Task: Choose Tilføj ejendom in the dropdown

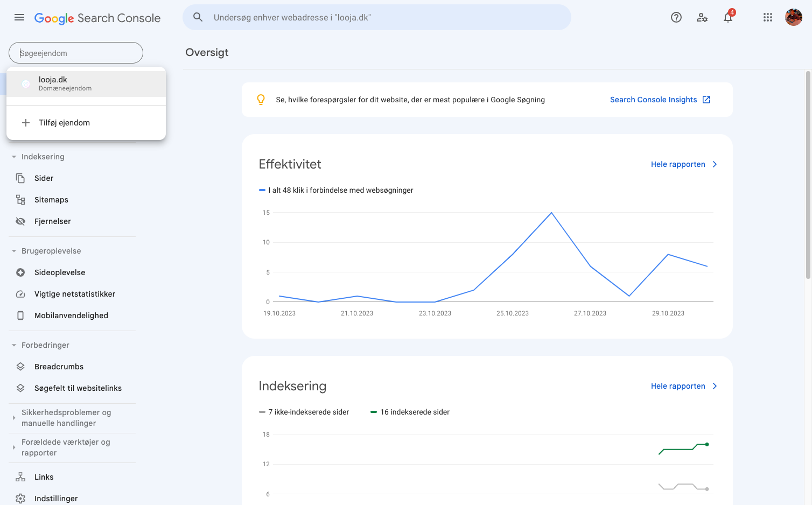Action: [86, 123]
